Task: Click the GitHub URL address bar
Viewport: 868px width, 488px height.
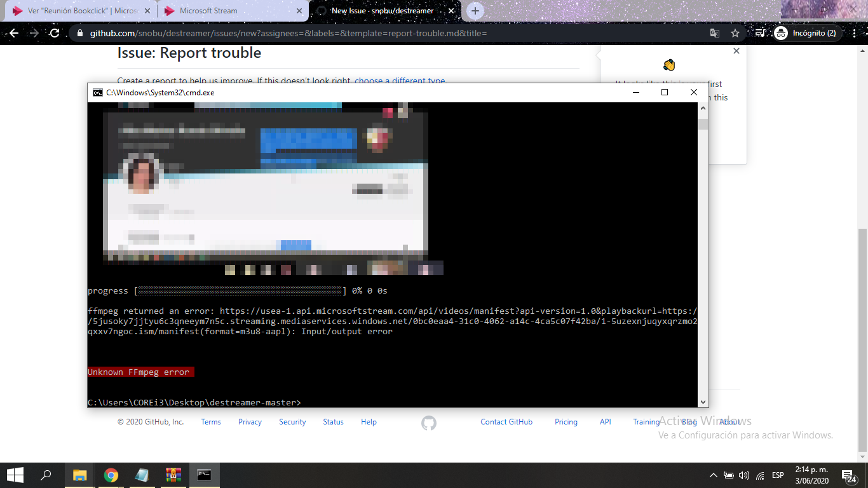Action: point(394,33)
